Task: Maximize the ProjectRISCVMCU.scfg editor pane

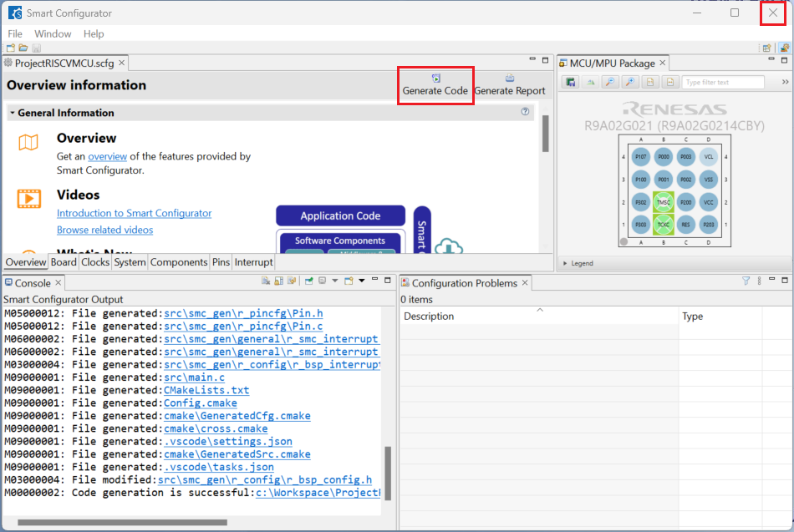Action: 546,60
